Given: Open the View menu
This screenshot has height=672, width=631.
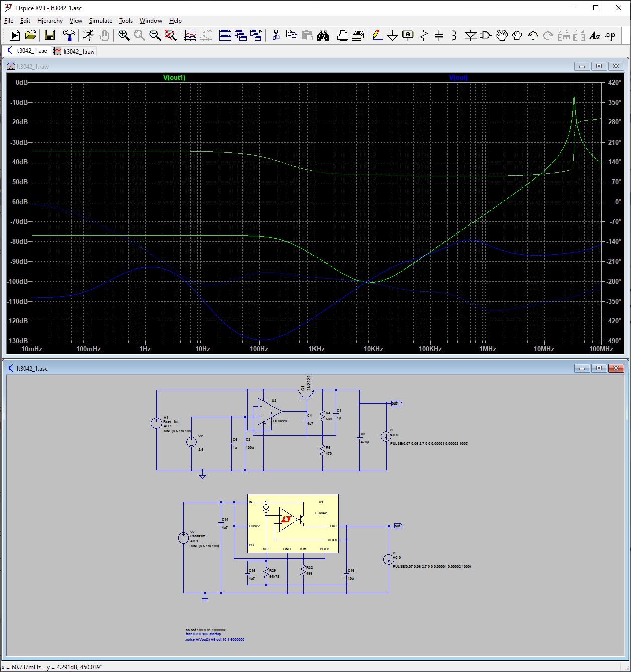Looking at the screenshot, I should coord(76,21).
